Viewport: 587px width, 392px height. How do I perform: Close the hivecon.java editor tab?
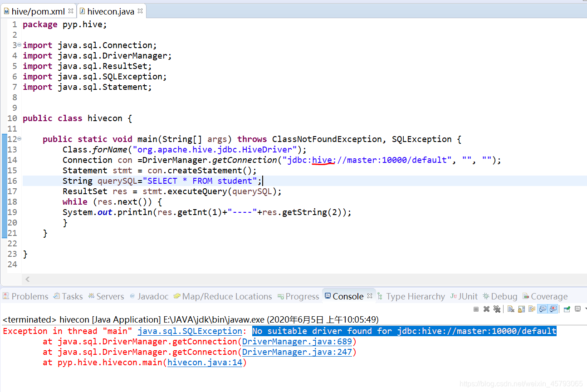pos(140,11)
